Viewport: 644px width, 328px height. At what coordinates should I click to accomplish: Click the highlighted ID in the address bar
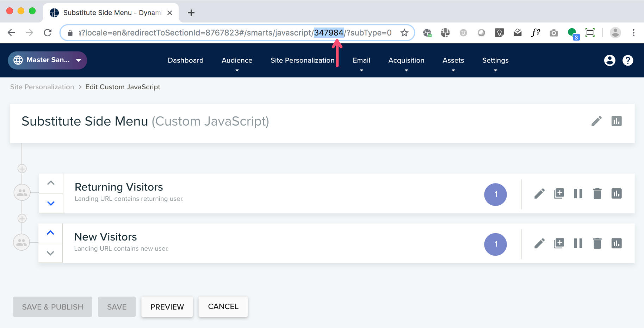tap(329, 32)
